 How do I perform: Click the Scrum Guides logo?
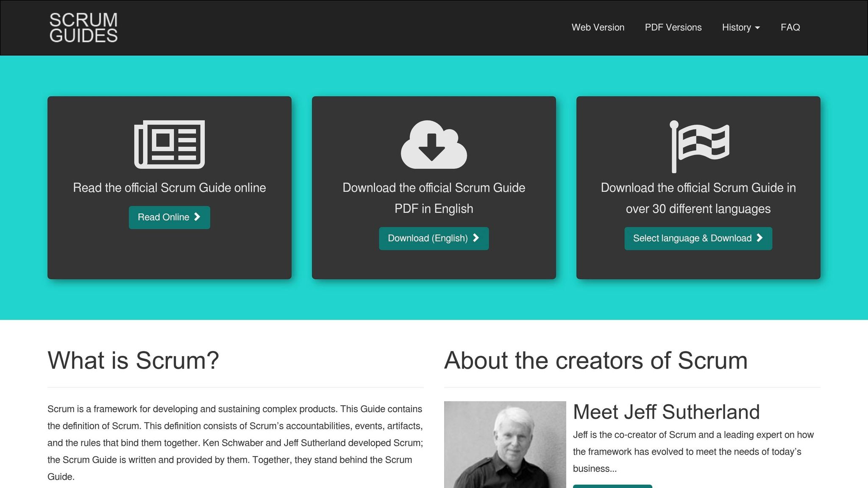(x=83, y=28)
